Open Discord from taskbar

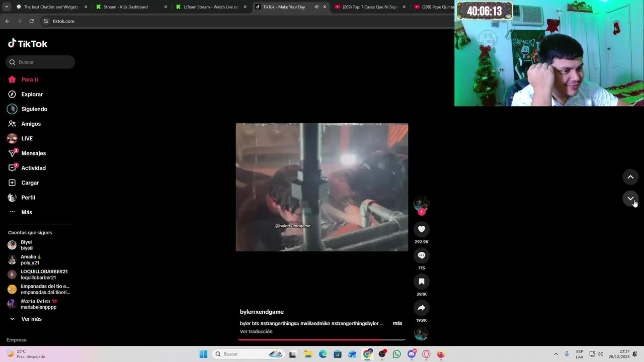(x=412, y=354)
